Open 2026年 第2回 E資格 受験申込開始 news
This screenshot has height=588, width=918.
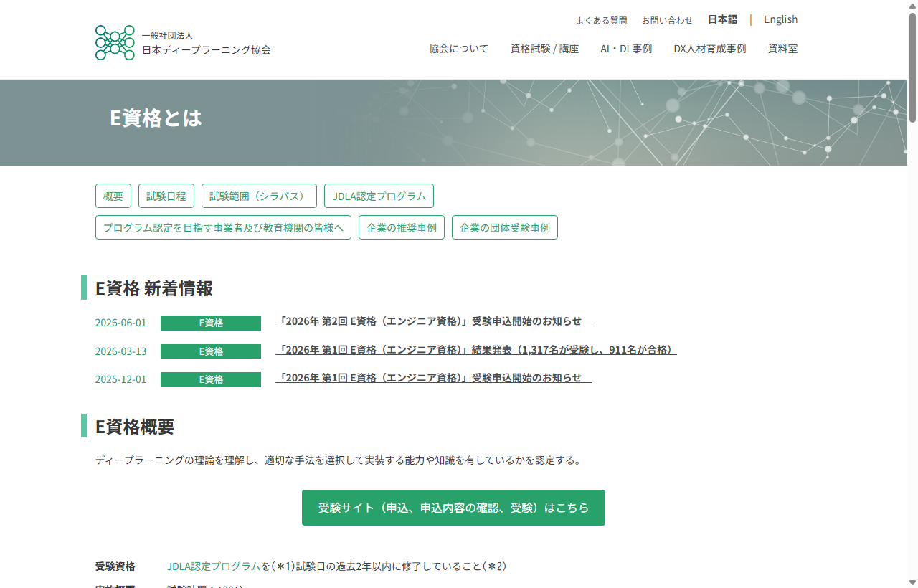click(434, 321)
